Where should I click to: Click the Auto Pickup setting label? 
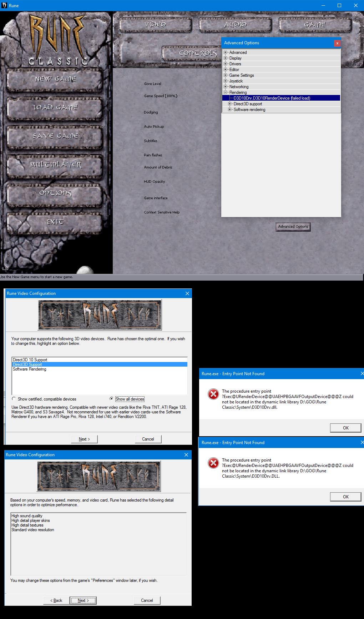click(x=154, y=126)
